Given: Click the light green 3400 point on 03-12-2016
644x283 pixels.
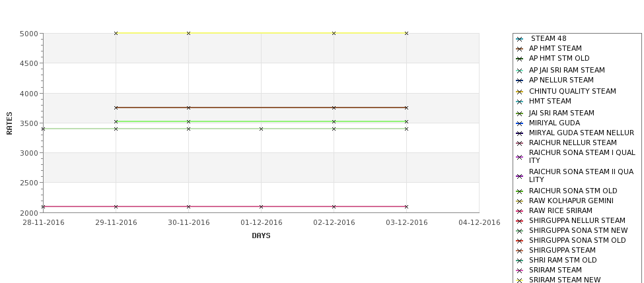Looking at the screenshot, I should pos(407,129).
